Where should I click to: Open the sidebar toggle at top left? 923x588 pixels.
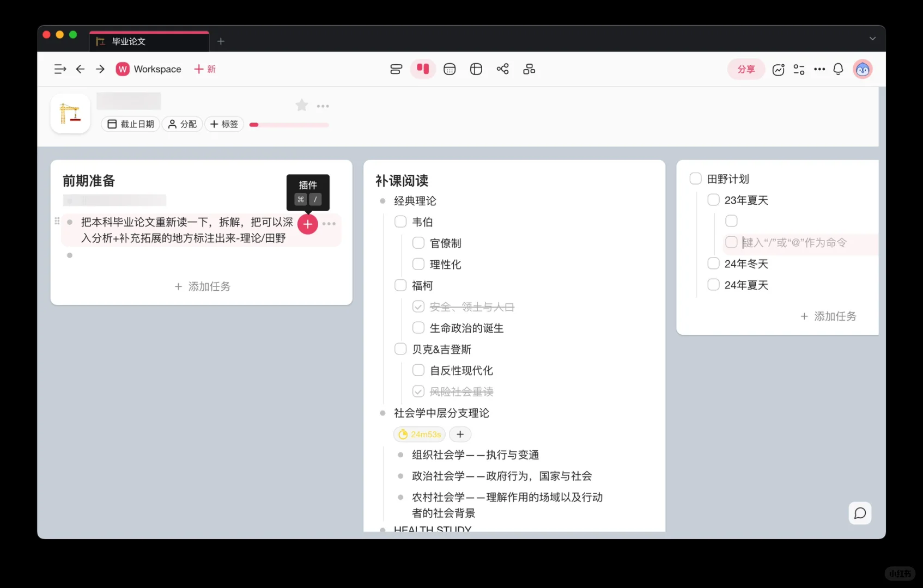60,69
